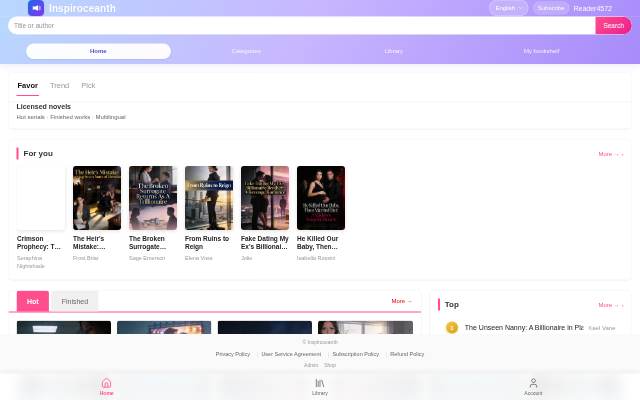The image size is (640, 400).
Task: Open the Crimson Prophecy blank cover
Action: [41, 198]
